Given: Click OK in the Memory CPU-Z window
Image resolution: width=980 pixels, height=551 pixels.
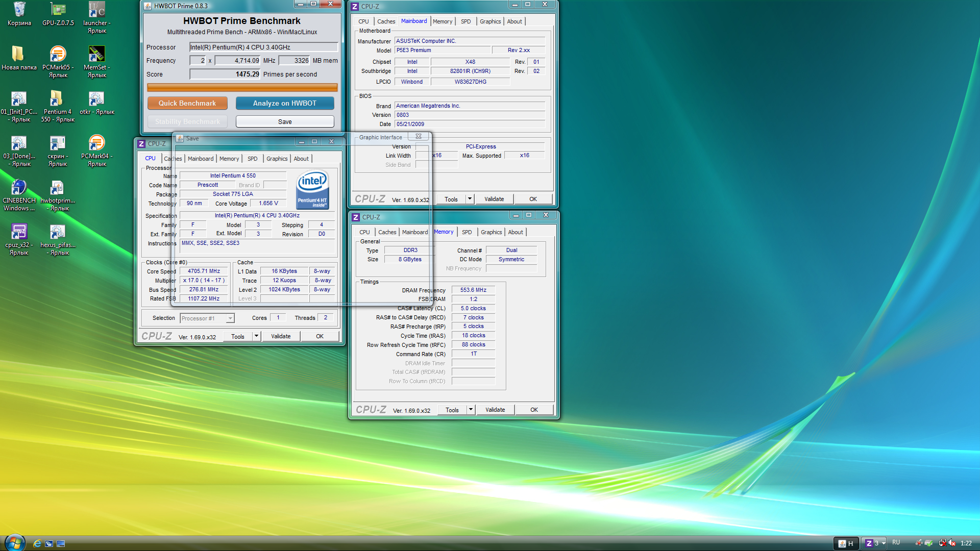Looking at the screenshot, I should point(534,410).
